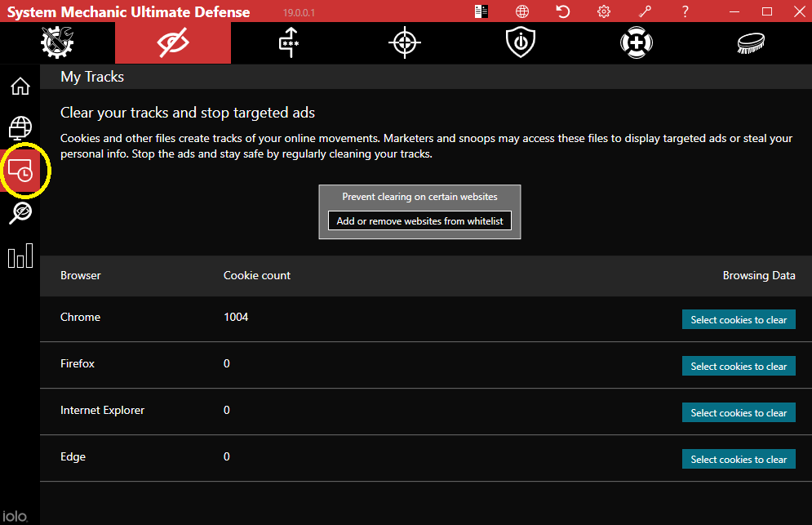Click the My Tracks page title
Image resolution: width=812 pixels, height=525 pixels.
(92, 77)
